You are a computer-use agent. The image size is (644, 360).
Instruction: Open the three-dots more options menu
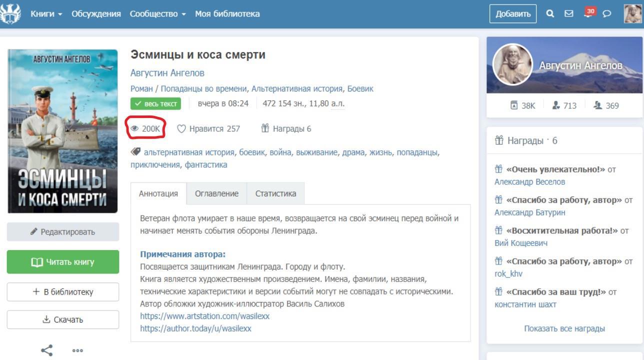coord(77,350)
